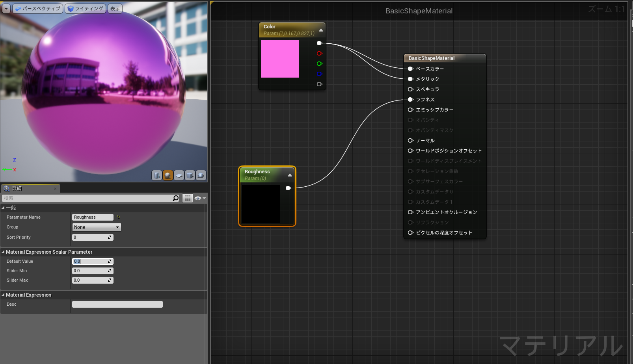Click the revert arrow next to Parameter Name
The width and height of the screenshot is (633, 364).
117,217
